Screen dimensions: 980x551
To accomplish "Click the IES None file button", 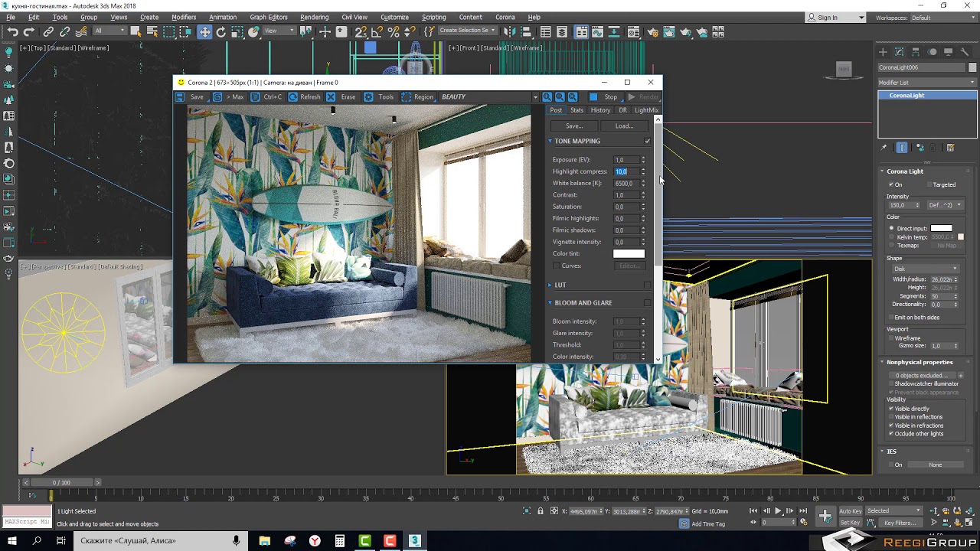I will 936,465.
